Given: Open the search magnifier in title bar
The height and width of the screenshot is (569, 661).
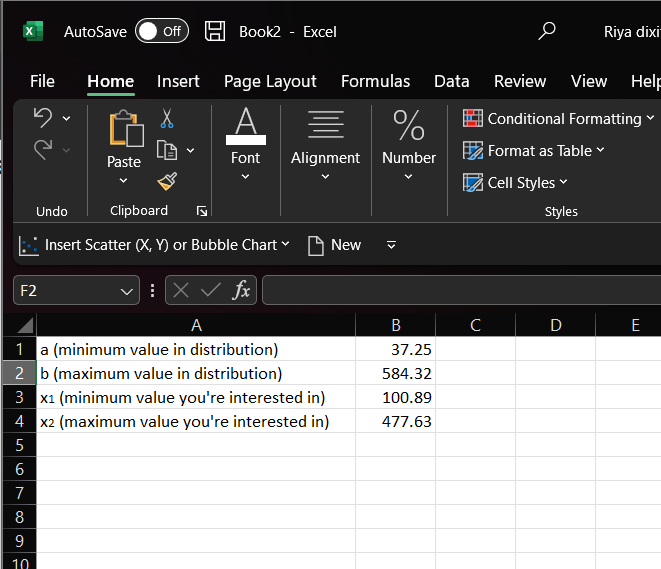Looking at the screenshot, I should tap(547, 31).
